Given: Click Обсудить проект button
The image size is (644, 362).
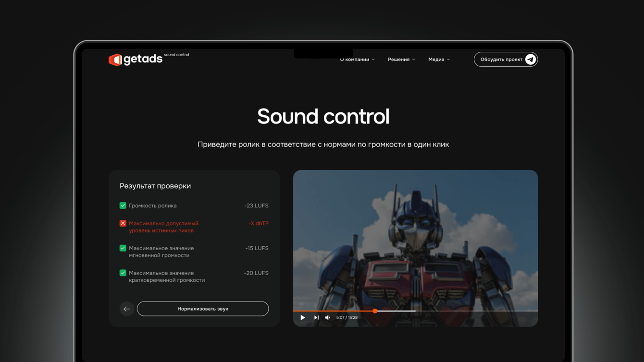Looking at the screenshot, I should (506, 60).
